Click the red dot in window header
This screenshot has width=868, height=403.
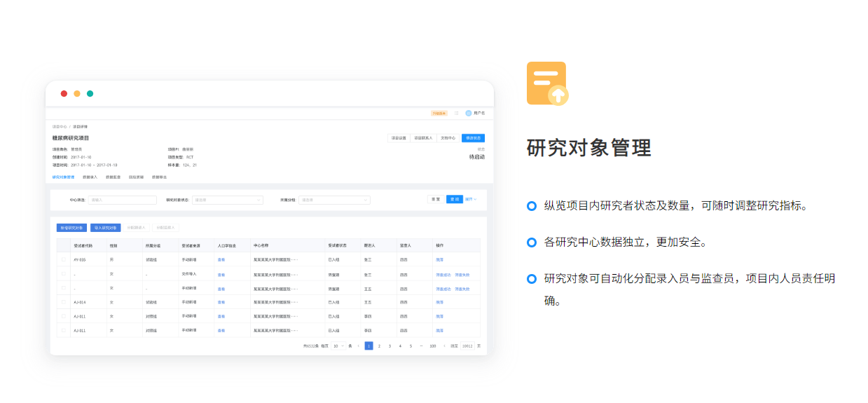tap(64, 93)
